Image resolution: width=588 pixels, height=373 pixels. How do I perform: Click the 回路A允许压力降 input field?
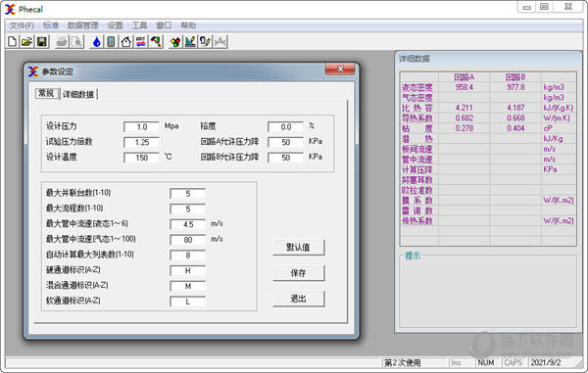coord(285,142)
